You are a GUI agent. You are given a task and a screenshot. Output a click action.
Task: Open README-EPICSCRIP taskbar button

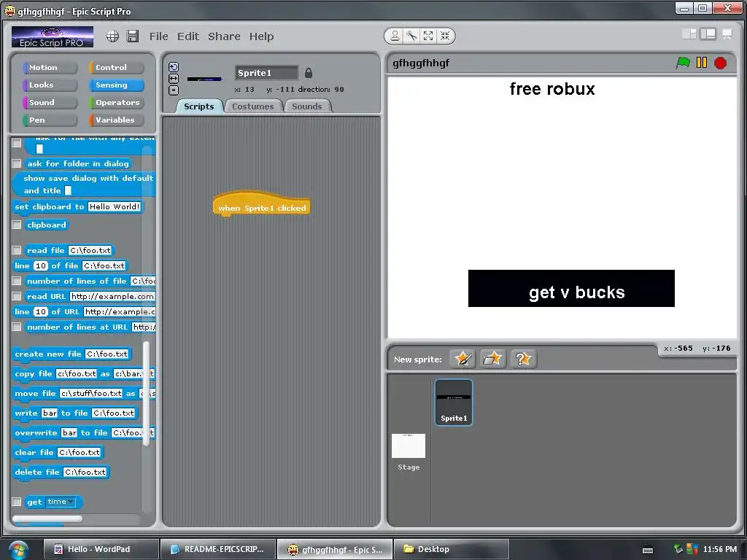pos(218,549)
